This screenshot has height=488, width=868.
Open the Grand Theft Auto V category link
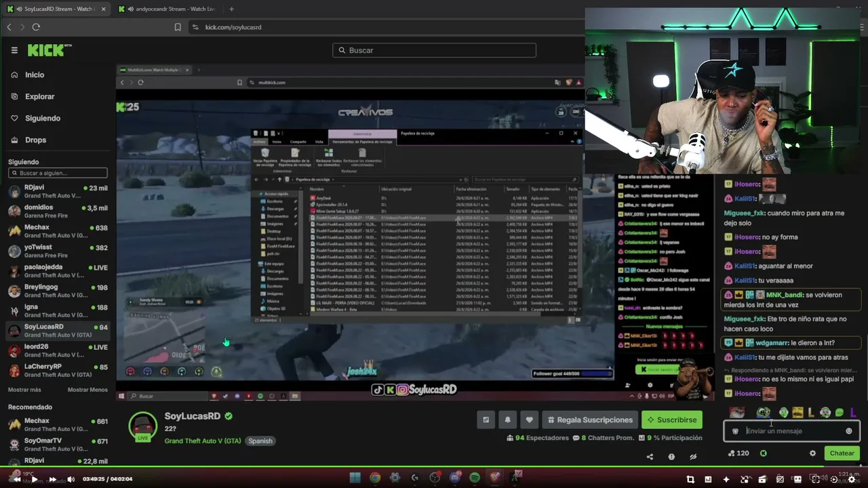tap(203, 441)
